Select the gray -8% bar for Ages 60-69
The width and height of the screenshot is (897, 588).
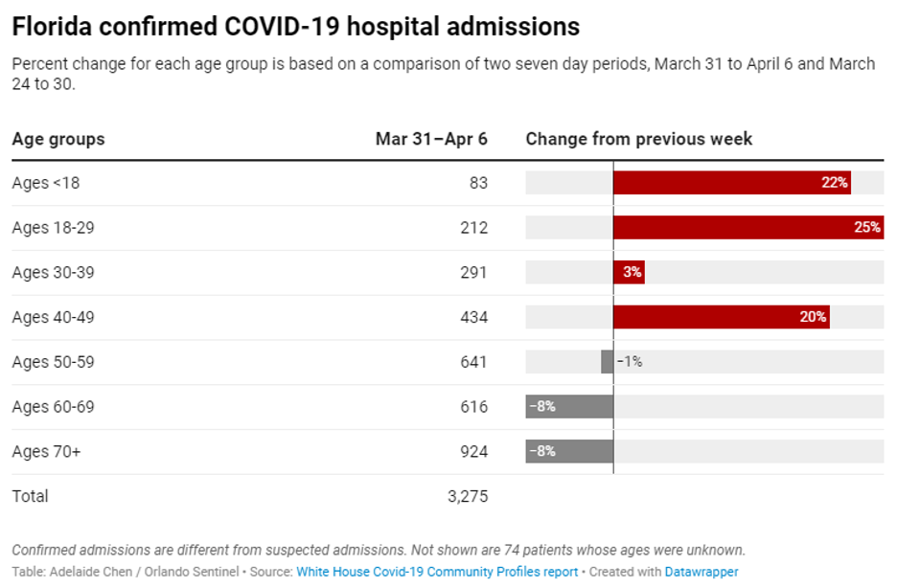pyautogui.click(x=569, y=406)
